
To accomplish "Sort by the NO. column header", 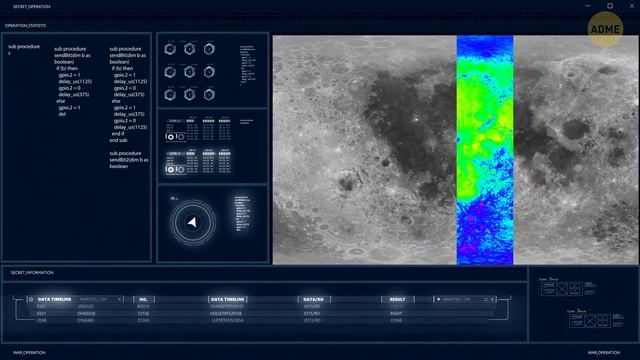I will tap(143, 299).
